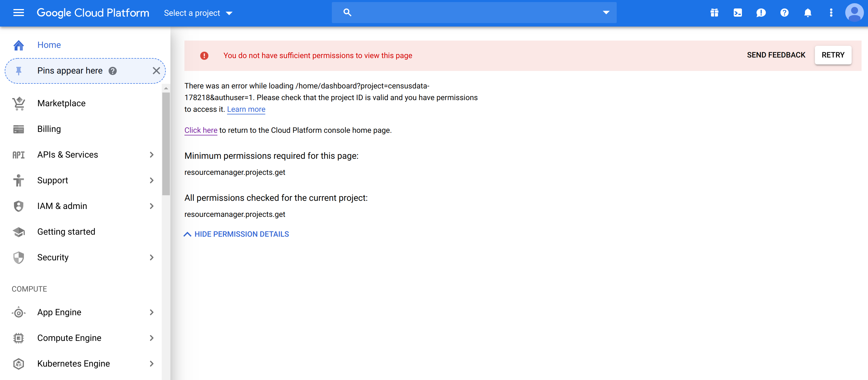The height and width of the screenshot is (380, 868).
Task: Click the Kubernetes Engine hexagon icon
Action: (x=18, y=364)
